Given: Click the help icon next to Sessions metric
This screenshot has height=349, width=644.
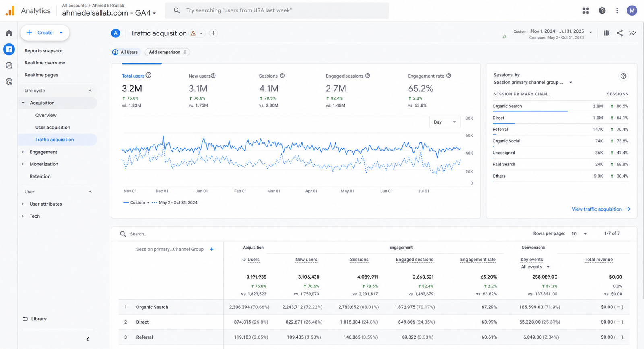Looking at the screenshot, I should (282, 76).
